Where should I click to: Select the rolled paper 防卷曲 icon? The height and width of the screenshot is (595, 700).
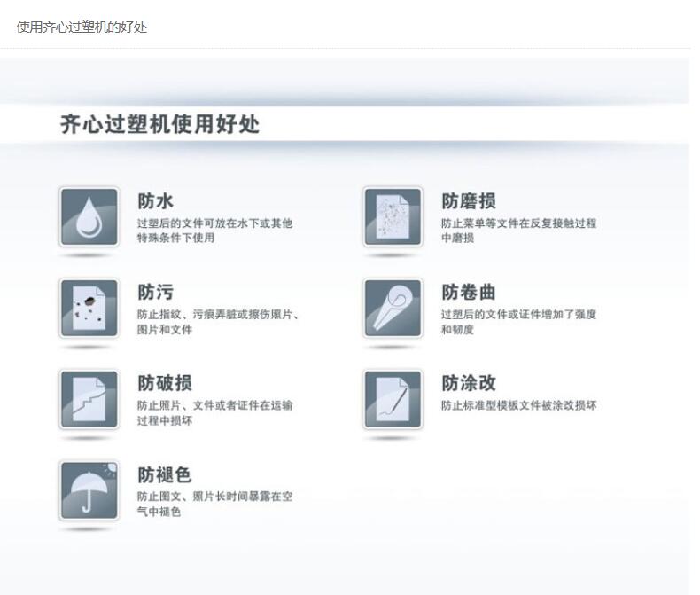coord(393,309)
